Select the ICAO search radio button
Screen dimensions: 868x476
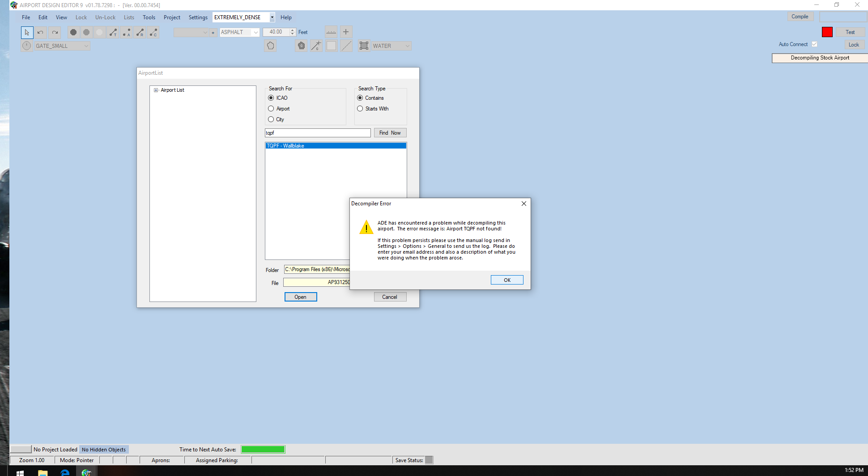271,98
